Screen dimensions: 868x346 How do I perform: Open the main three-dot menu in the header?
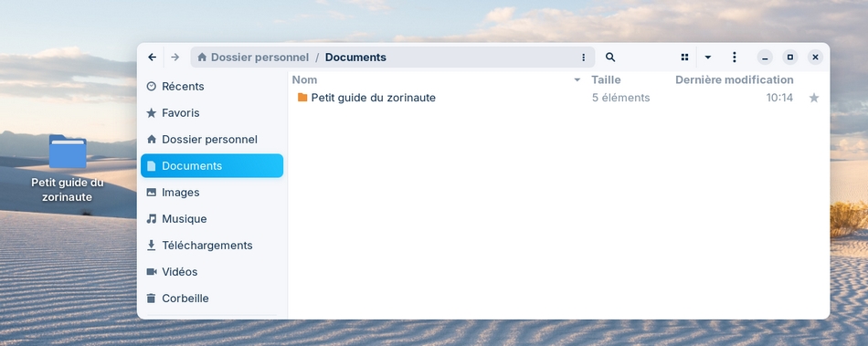(x=734, y=57)
